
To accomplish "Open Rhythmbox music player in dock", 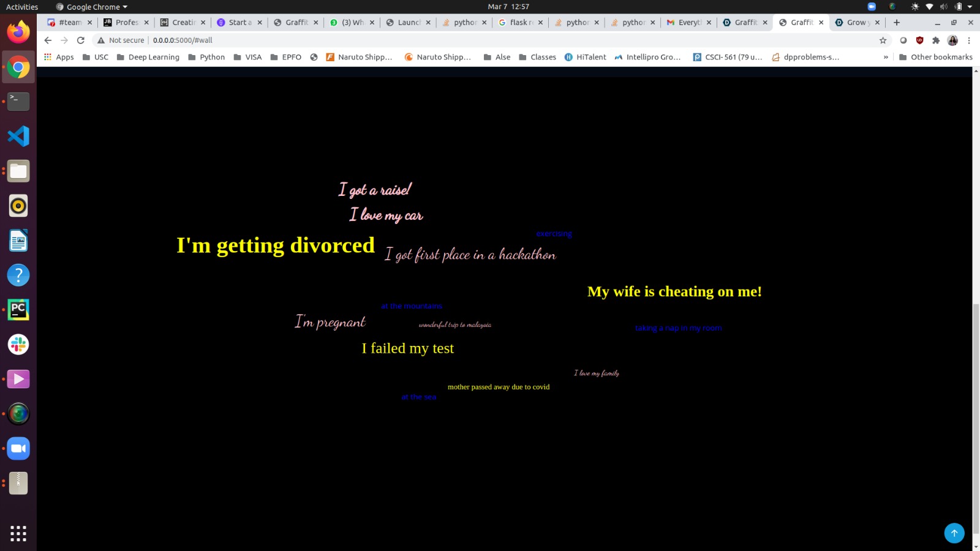I will click(x=18, y=206).
